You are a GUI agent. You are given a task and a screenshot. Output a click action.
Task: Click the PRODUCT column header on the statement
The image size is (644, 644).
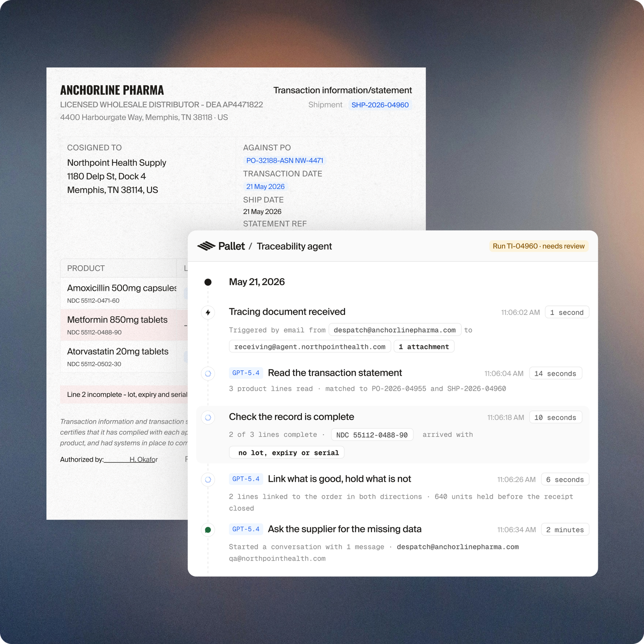[x=86, y=268]
